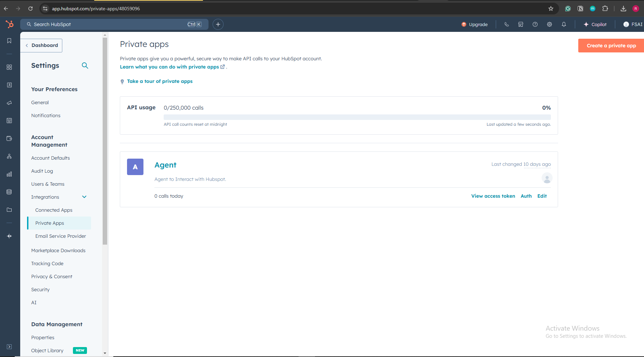Image resolution: width=644 pixels, height=357 pixels.
Task: Open Account Defaults settings
Action: coord(51,158)
